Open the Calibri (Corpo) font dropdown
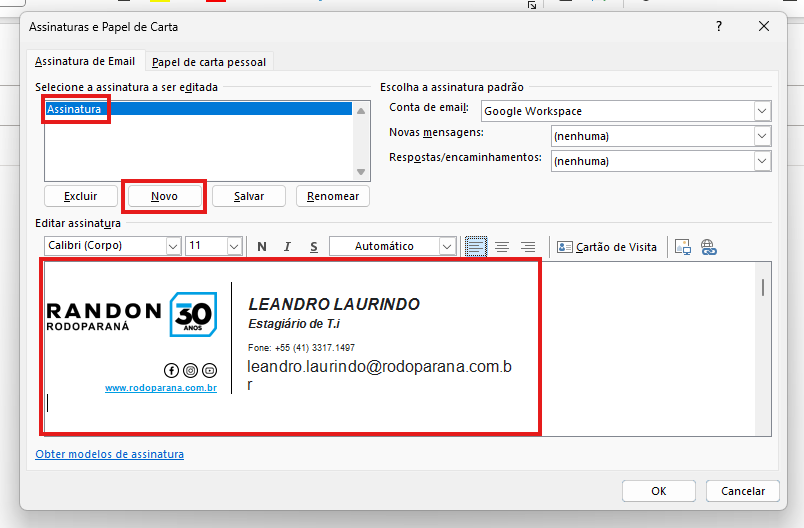This screenshot has width=804, height=528. coord(174,247)
